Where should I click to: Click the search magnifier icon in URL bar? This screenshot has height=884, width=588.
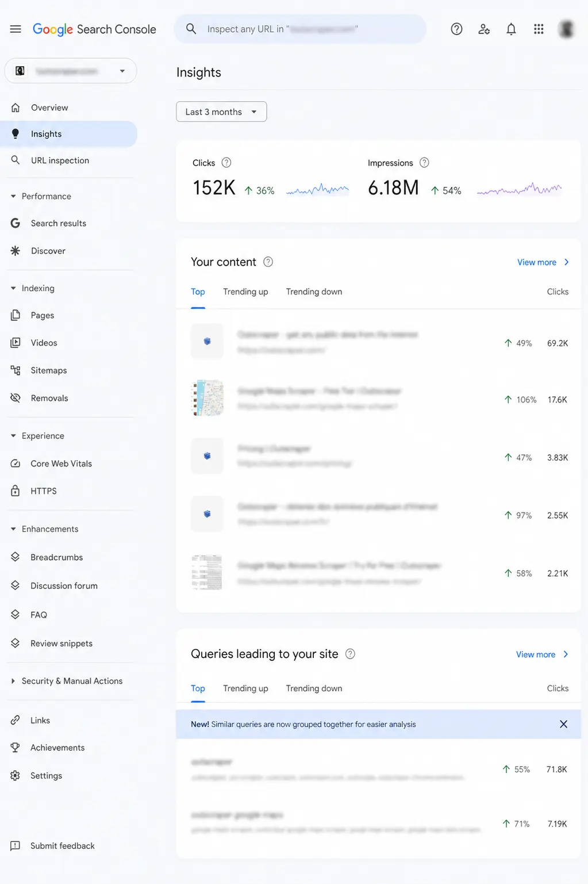point(191,29)
